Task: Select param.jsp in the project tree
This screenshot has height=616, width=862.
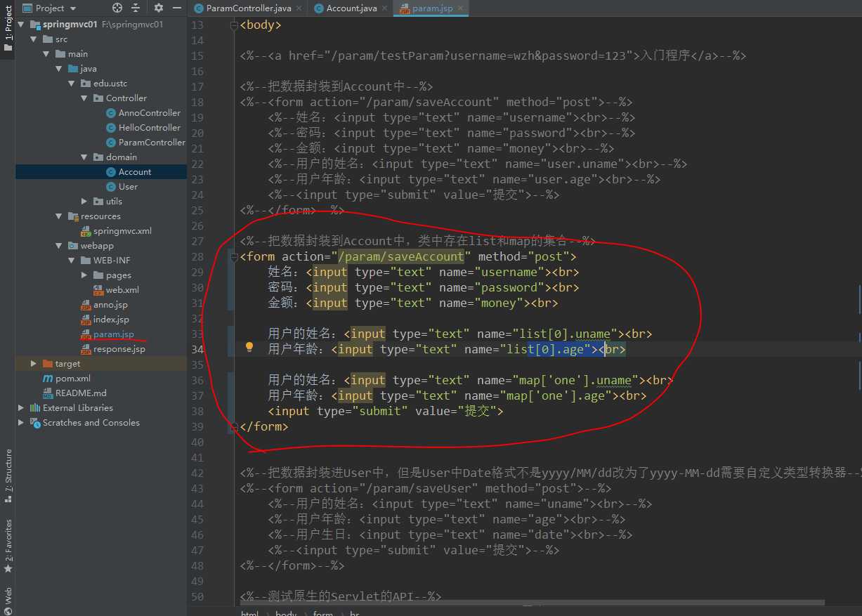Action: (114, 334)
